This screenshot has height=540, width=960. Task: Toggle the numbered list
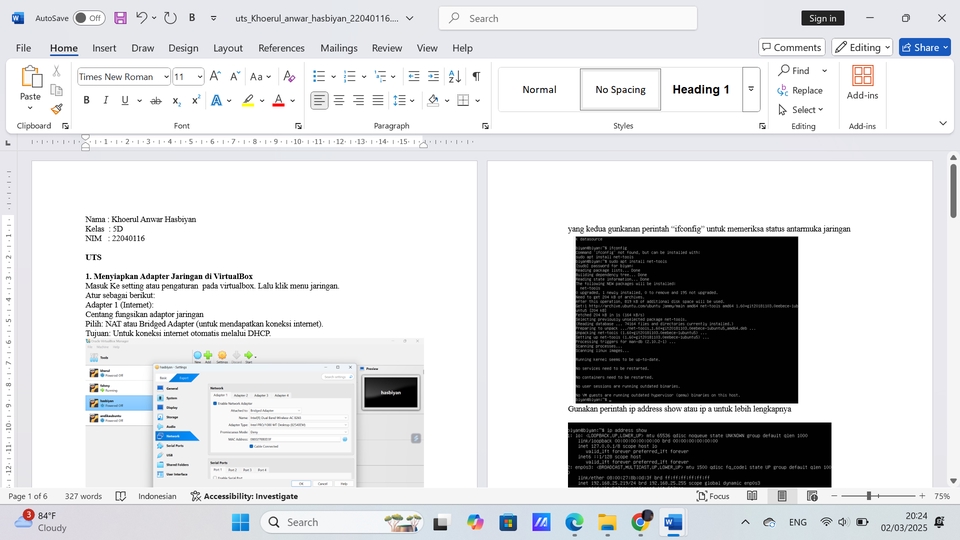point(350,76)
